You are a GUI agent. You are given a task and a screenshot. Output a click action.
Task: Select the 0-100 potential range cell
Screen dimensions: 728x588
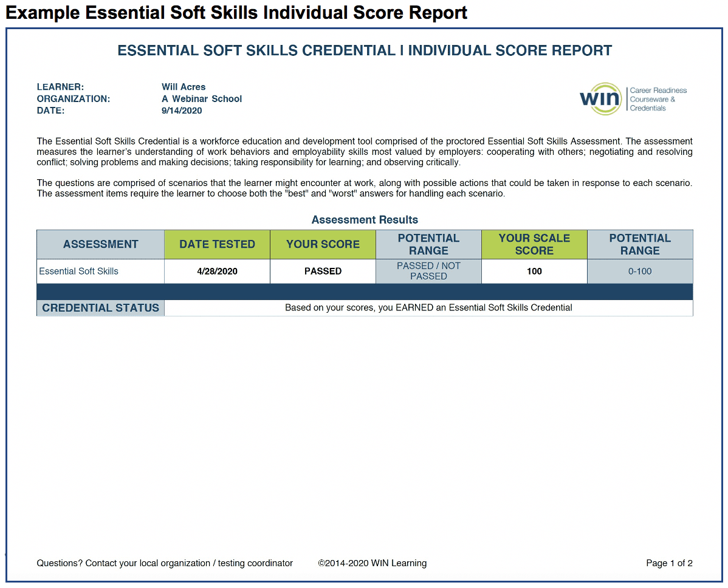coord(640,272)
